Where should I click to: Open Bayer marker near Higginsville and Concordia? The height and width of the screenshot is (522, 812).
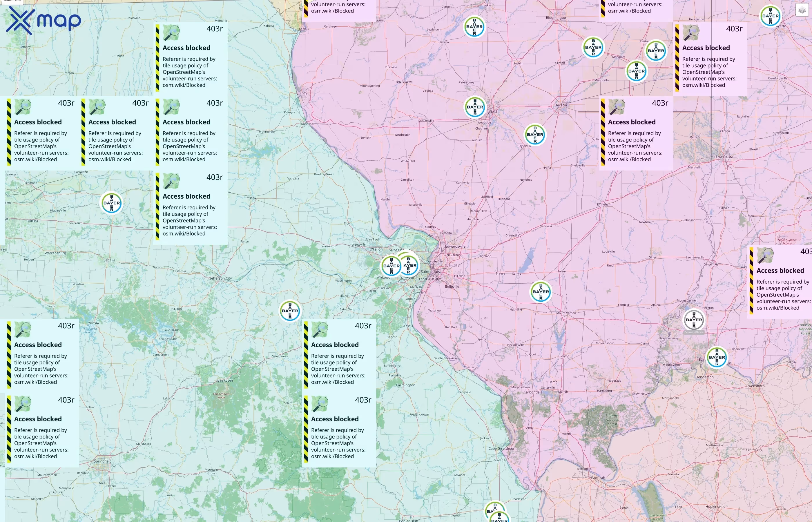pyautogui.click(x=111, y=203)
